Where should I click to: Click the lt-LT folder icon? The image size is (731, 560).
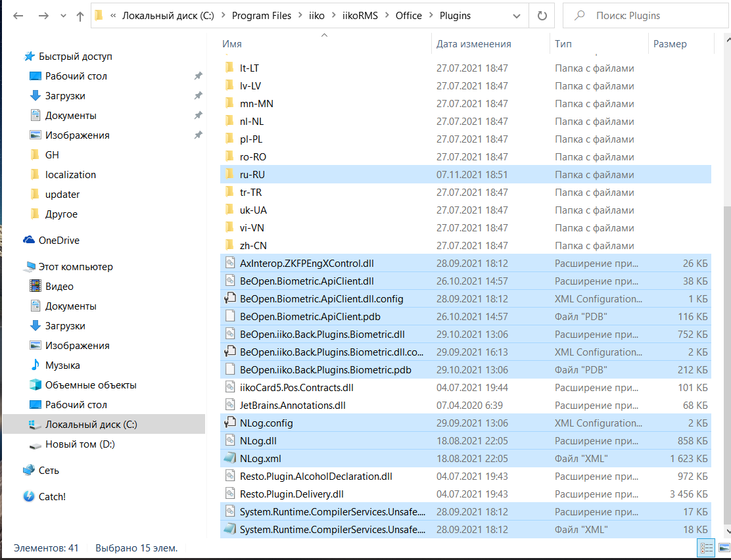(x=229, y=68)
